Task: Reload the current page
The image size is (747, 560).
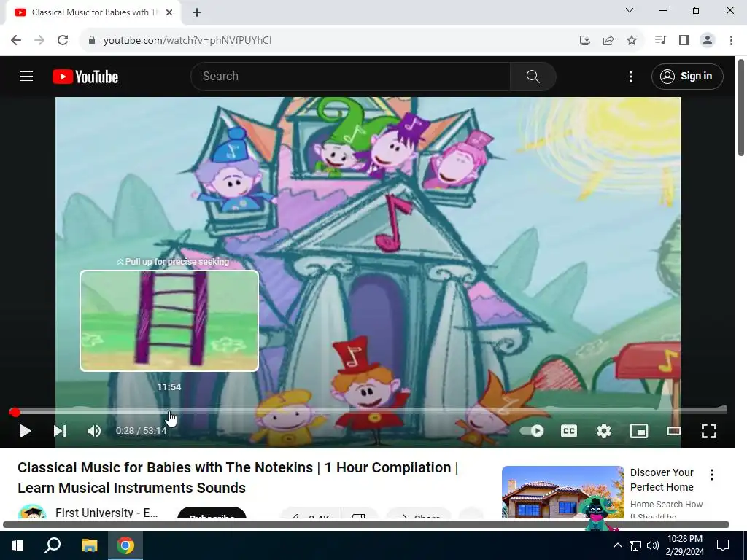Action: [x=63, y=40]
